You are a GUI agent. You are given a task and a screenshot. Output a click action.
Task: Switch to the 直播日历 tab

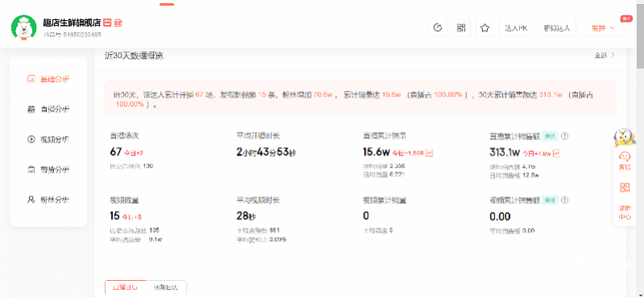click(x=126, y=287)
